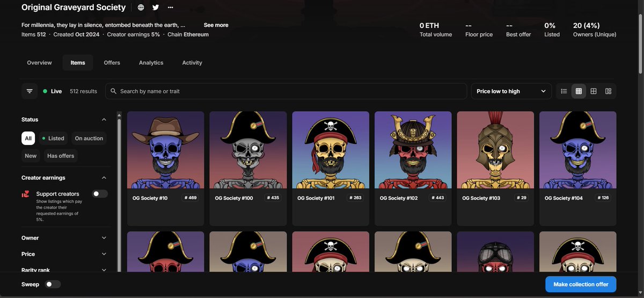The height and width of the screenshot is (298, 644).
Task: Click the Best offer stat
Action: click(518, 30)
